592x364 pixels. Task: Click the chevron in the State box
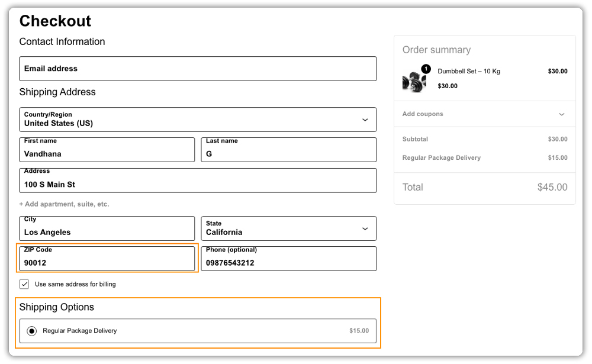click(x=365, y=229)
